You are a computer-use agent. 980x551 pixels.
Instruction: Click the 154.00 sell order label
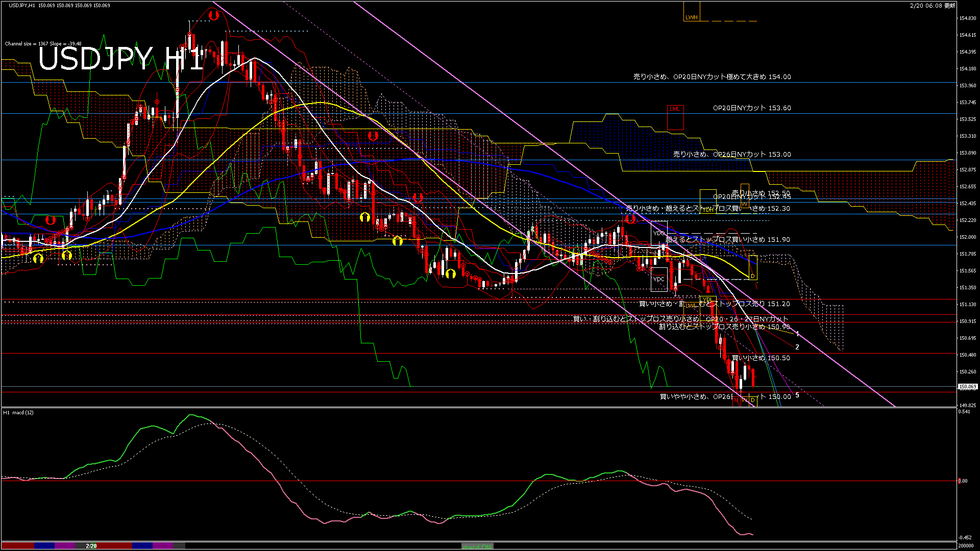(712, 77)
